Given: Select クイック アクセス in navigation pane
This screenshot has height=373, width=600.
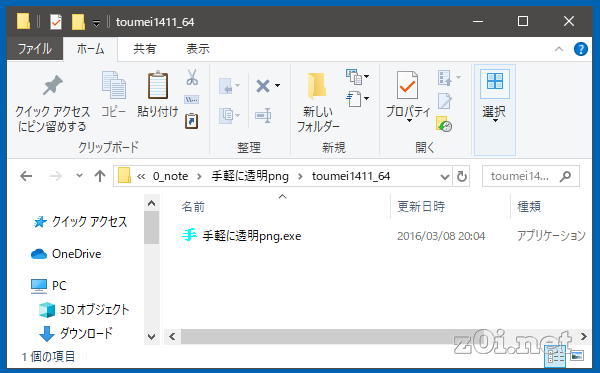Looking at the screenshot, I should (80, 222).
